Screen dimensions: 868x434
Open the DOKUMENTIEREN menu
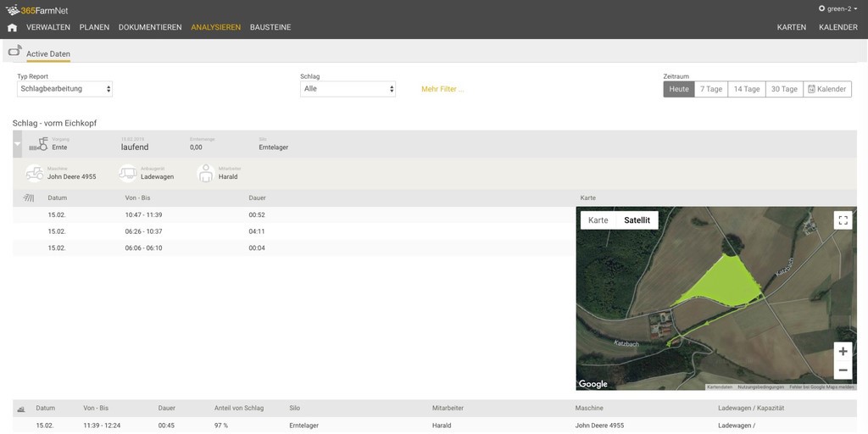[150, 27]
